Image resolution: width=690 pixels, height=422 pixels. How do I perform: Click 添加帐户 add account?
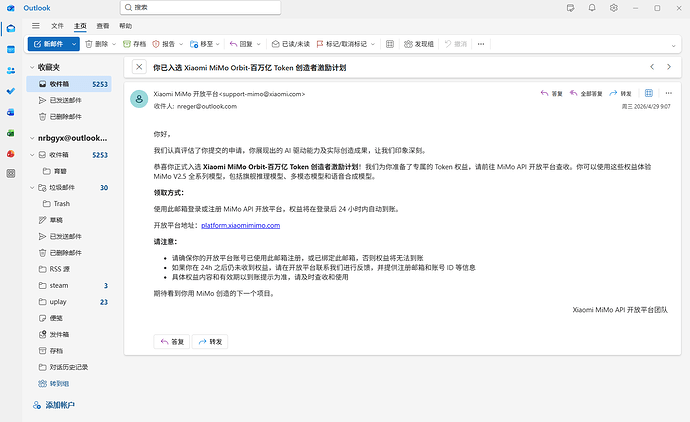54,405
